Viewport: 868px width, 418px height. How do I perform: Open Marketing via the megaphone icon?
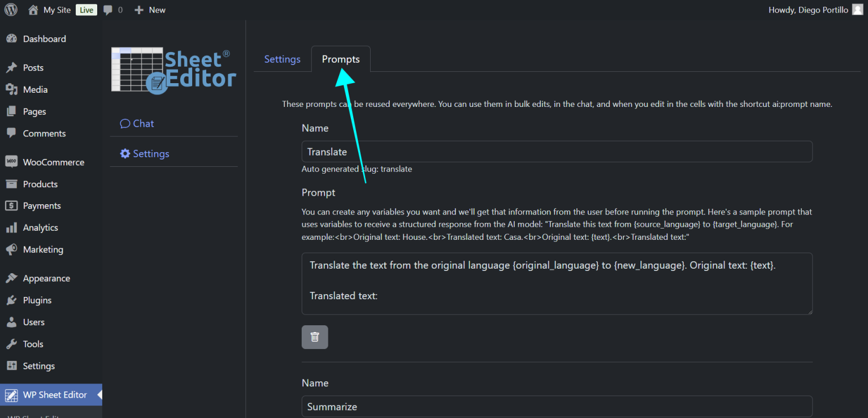pyautogui.click(x=12, y=249)
